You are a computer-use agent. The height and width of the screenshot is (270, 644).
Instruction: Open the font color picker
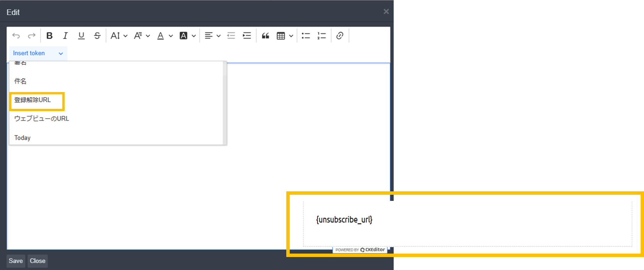pos(165,36)
